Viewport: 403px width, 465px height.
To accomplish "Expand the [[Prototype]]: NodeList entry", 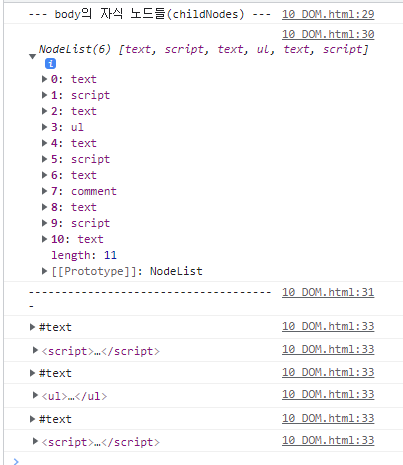I will [44, 271].
